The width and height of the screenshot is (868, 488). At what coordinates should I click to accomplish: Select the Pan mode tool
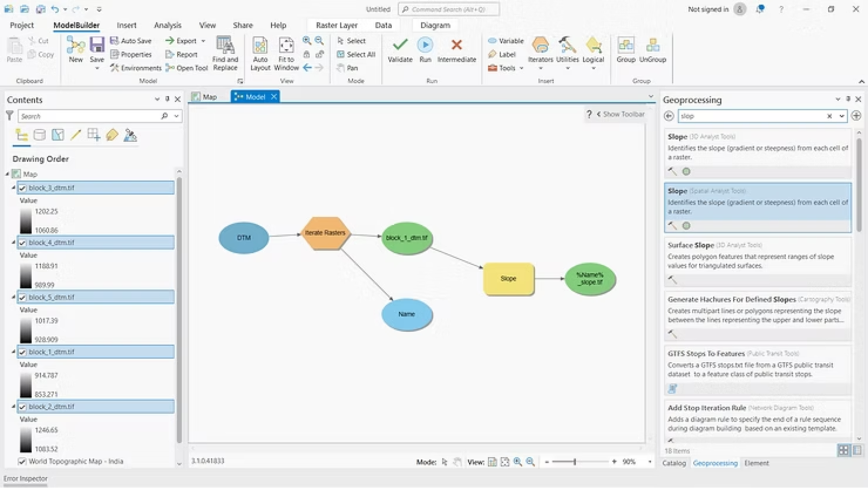click(x=349, y=68)
